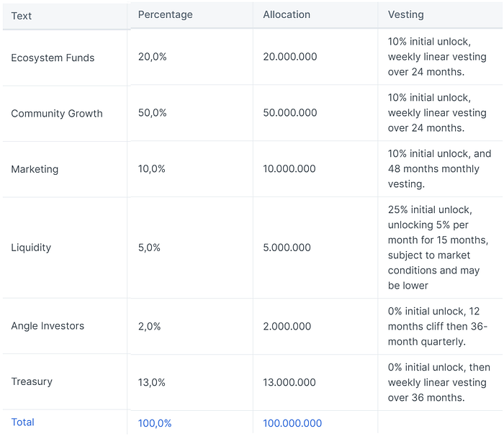The height and width of the screenshot is (444, 504).
Task: Click the 20.000.000 allocation cell
Action: pos(290,57)
